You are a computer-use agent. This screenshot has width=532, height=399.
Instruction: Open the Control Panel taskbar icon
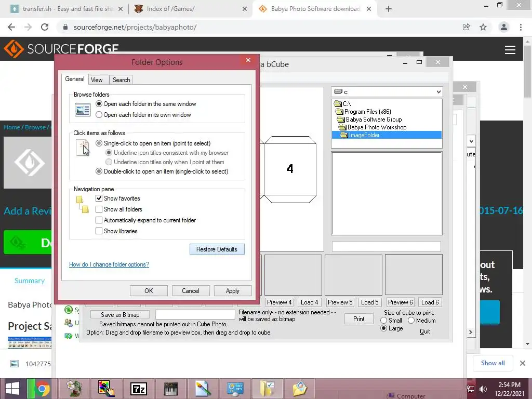pyautogui.click(x=235, y=389)
